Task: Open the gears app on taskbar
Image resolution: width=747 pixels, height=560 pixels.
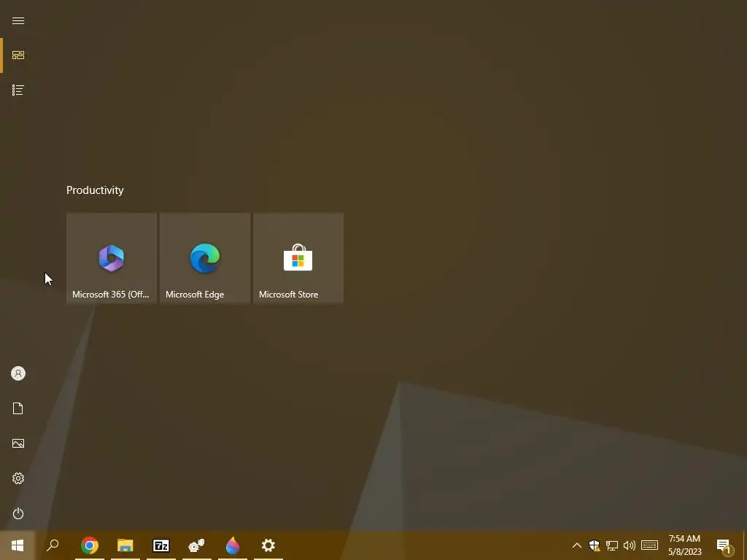Action: coord(197,545)
